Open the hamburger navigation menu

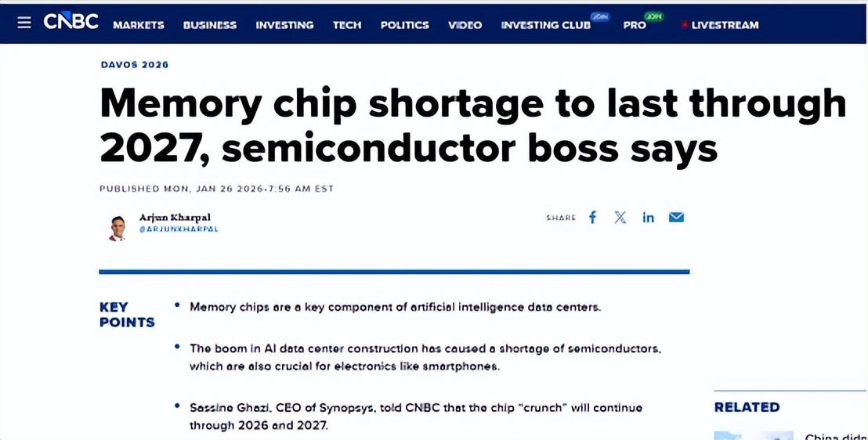coord(24,23)
